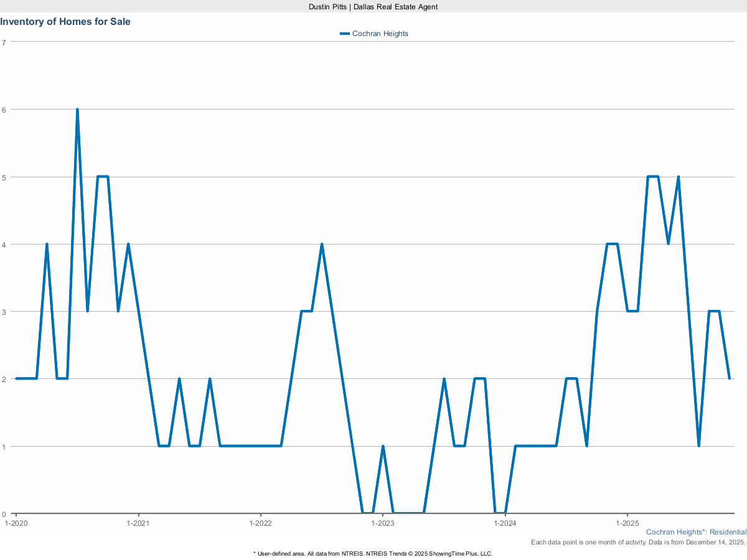Click the 1-2023 x-axis label
The image size is (747, 560).
click(x=382, y=523)
